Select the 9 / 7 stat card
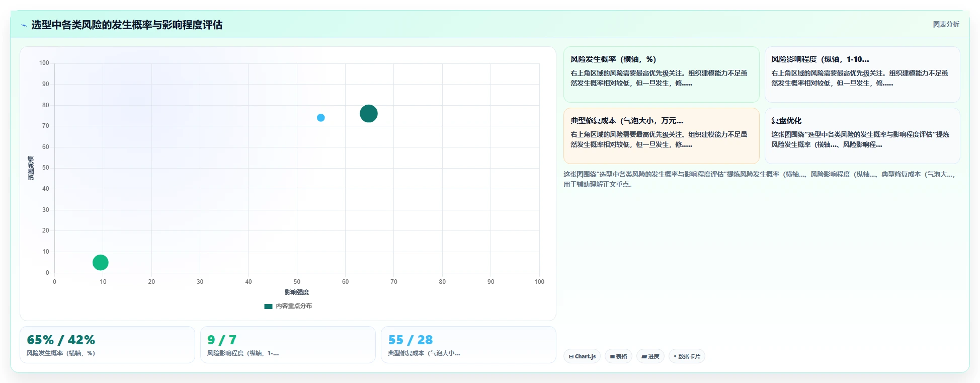Viewport: 980px width, 383px height. (288, 345)
